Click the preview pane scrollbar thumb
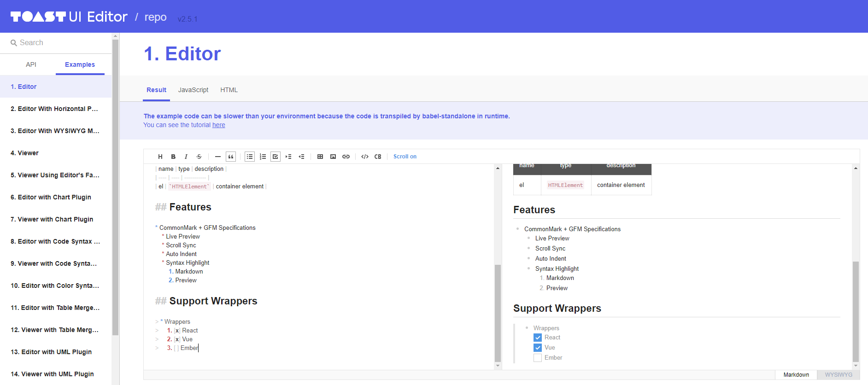 pos(856,312)
